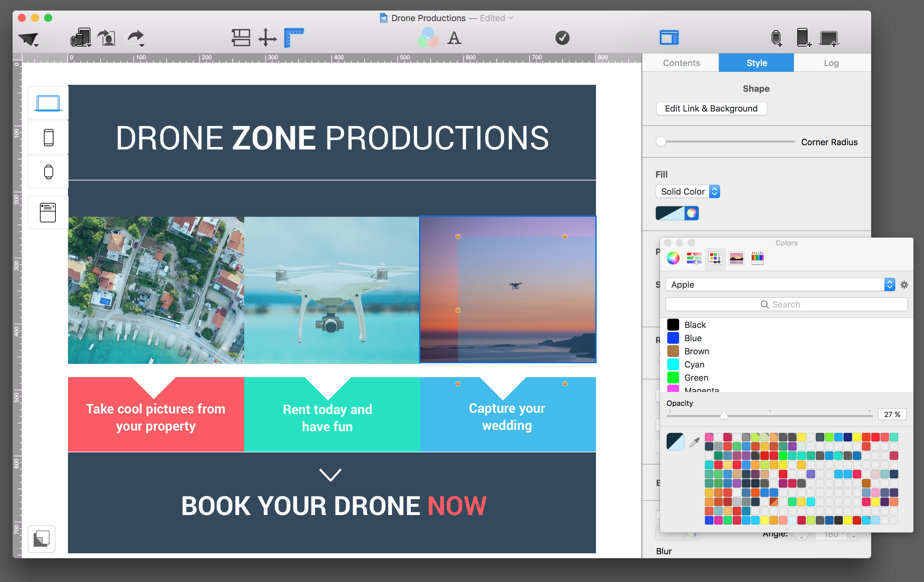Open the page template sidebar icon
The width and height of the screenshot is (924, 582).
[x=48, y=212]
